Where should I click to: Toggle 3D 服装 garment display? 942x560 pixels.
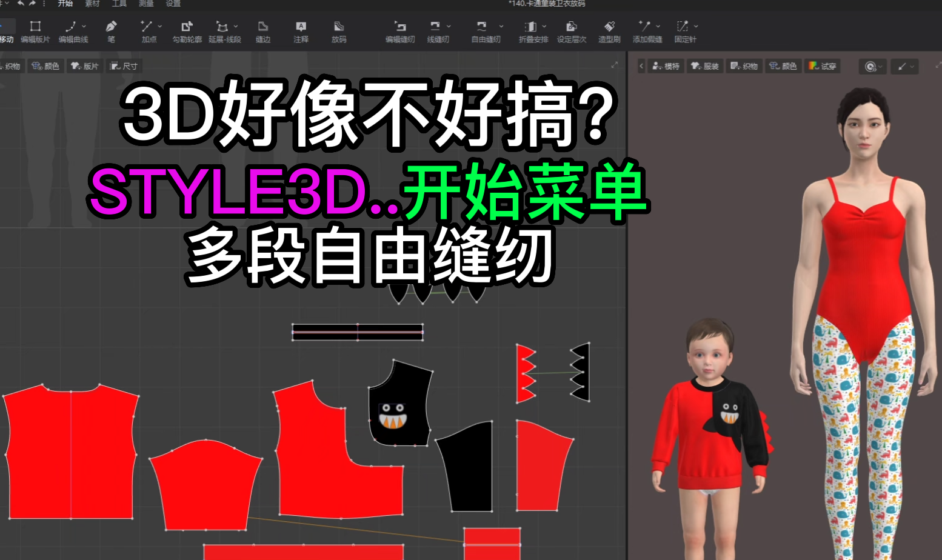pos(704,66)
